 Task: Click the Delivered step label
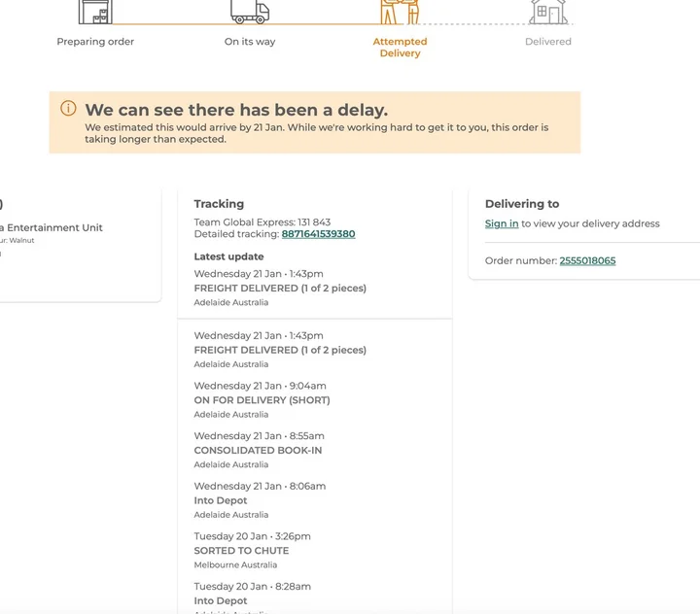548,42
